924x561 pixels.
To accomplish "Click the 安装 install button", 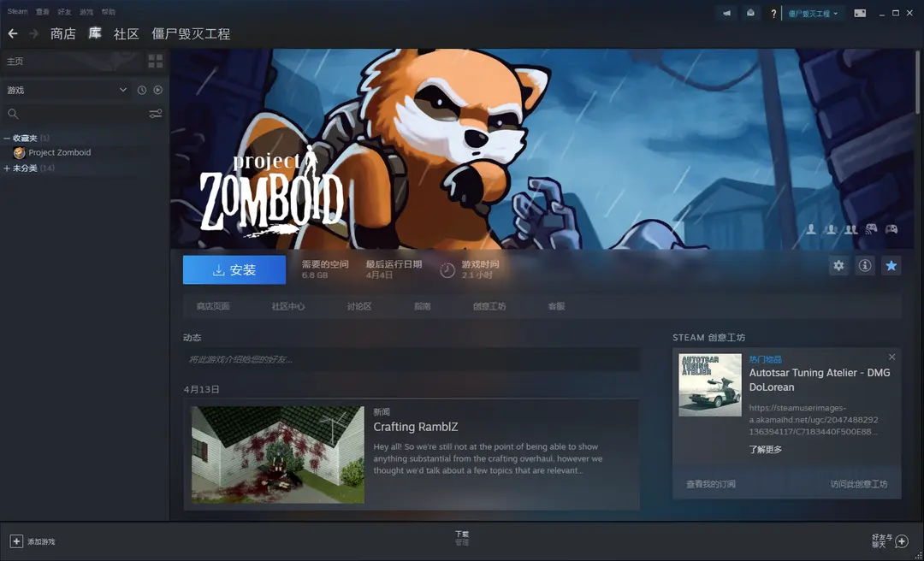I will [234, 270].
